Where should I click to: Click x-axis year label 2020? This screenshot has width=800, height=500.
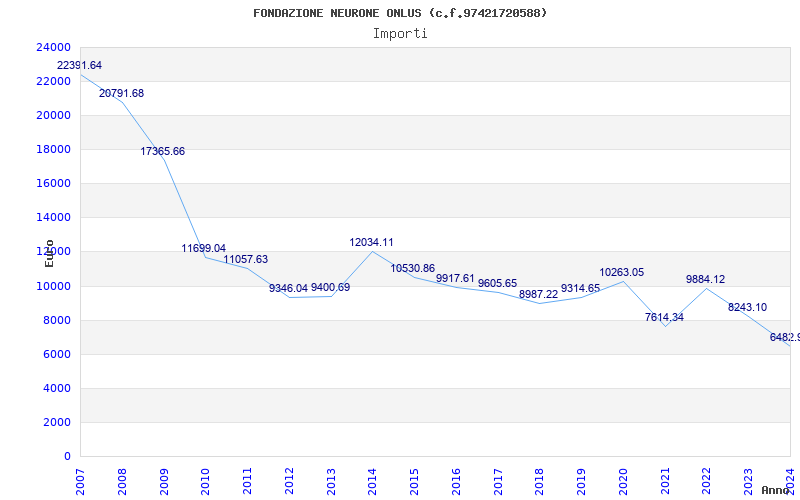tap(623, 481)
